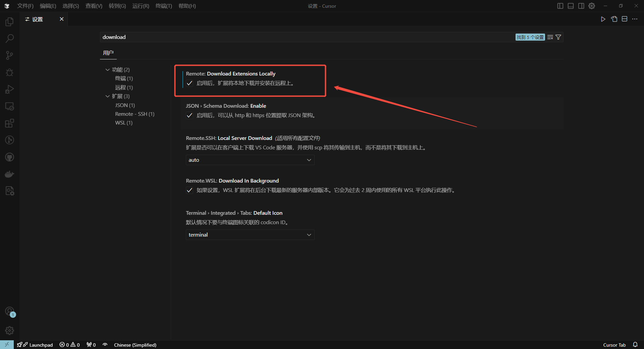Toggle secondary sidebar layout icon
Image resolution: width=644 pixels, height=349 pixels.
pyautogui.click(x=581, y=6)
